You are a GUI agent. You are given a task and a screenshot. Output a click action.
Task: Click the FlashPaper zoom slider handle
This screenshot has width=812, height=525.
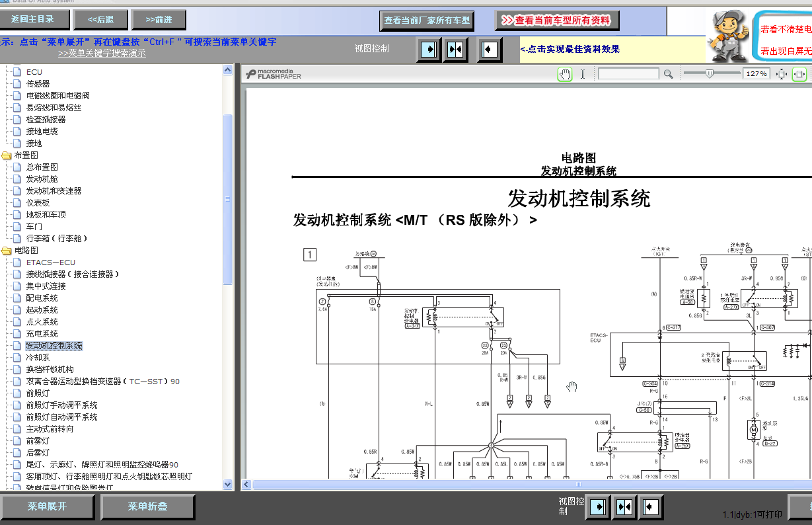pyautogui.click(x=710, y=73)
